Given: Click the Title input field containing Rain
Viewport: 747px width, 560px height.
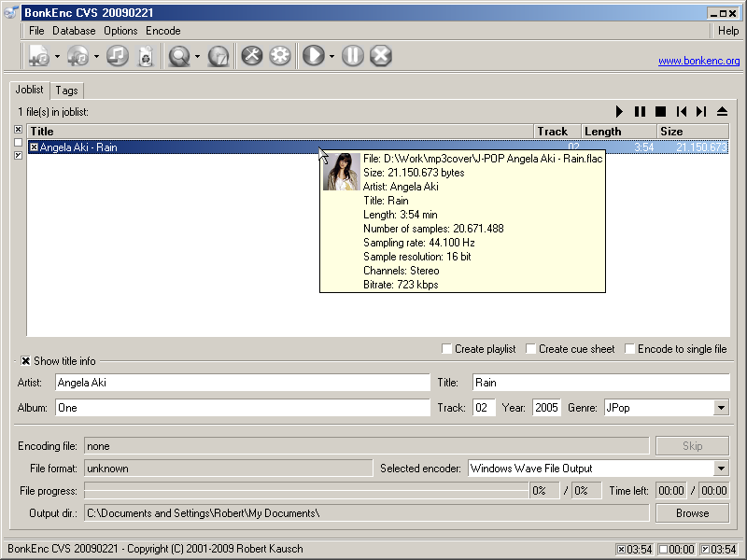Looking at the screenshot, I should point(600,383).
